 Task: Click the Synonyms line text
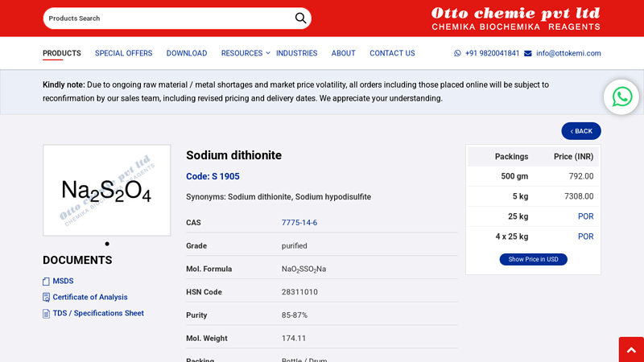(x=279, y=196)
